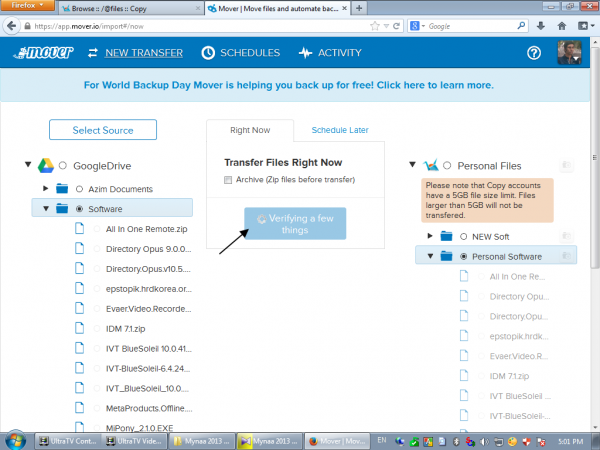Viewport: 600px width, 450px height.
Task: Click Bluetooth icon in system tray
Action: pyautogui.click(x=456, y=441)
